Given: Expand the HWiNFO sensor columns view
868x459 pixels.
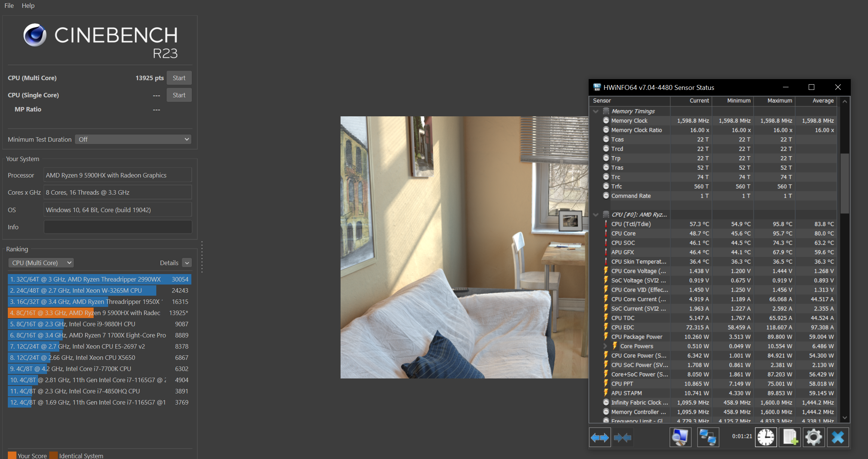Looking at the screenshot, I should coord(600,437).
